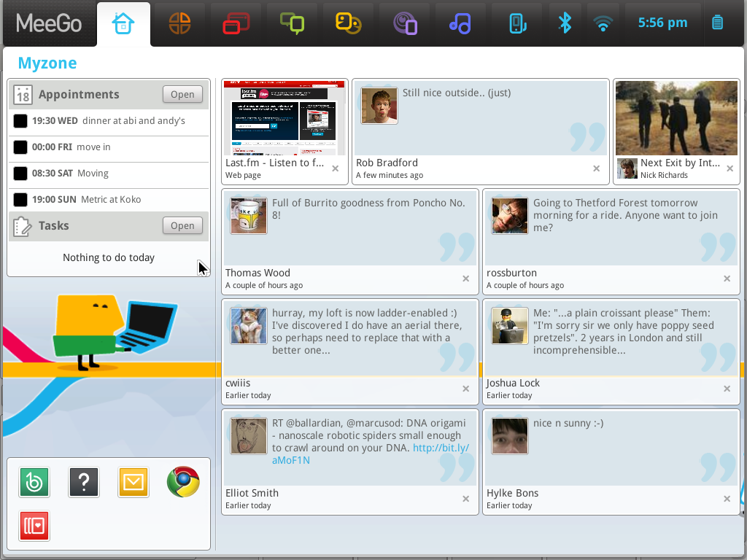Open the Appointments list
Image resolution: width=747 pixels, height=560 pixels.
click(x=182, y=94)
